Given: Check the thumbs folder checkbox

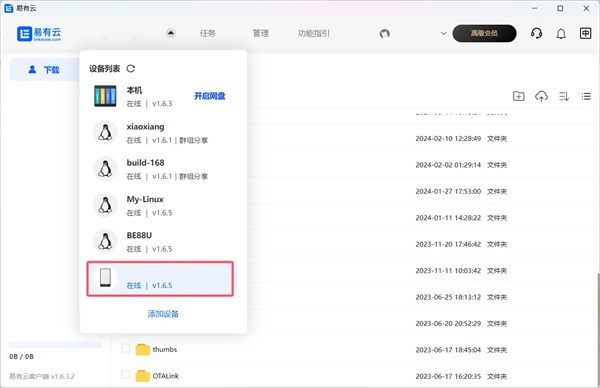Looking at the screenshot, I should click(126, 348).
